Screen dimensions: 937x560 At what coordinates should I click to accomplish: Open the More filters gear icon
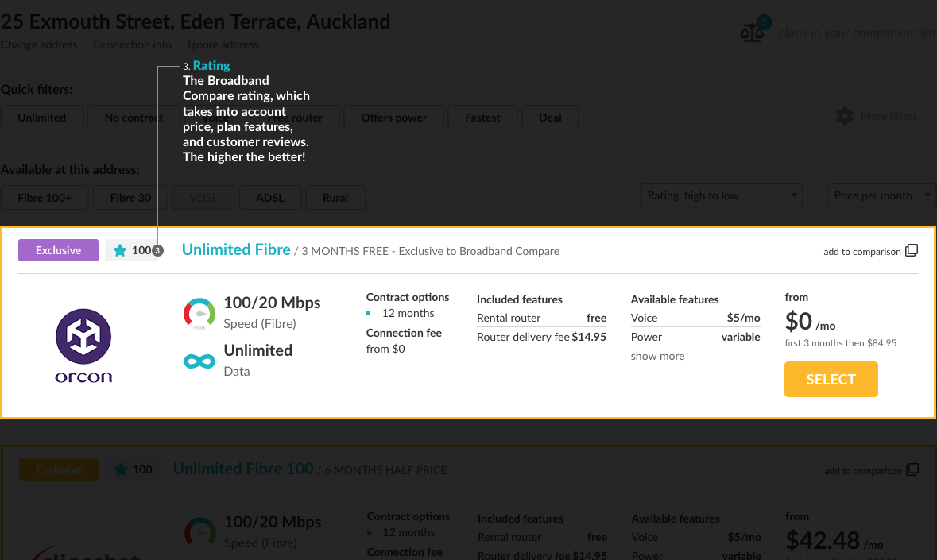[x=844, y=116]
